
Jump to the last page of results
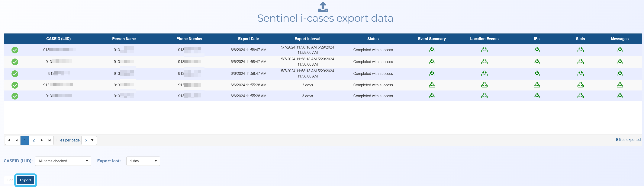coord(50,140)
